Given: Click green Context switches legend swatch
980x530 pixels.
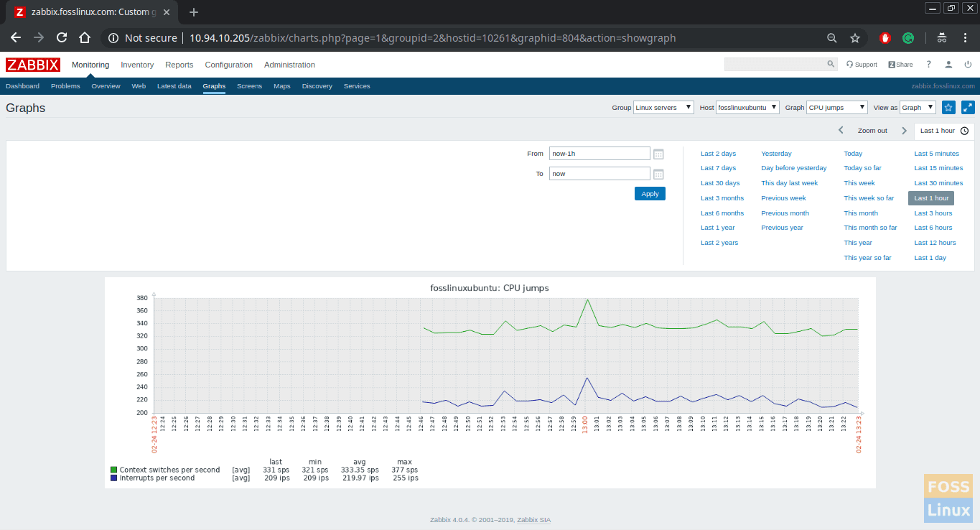Looking at the screenshot, I should coord(113,470).
